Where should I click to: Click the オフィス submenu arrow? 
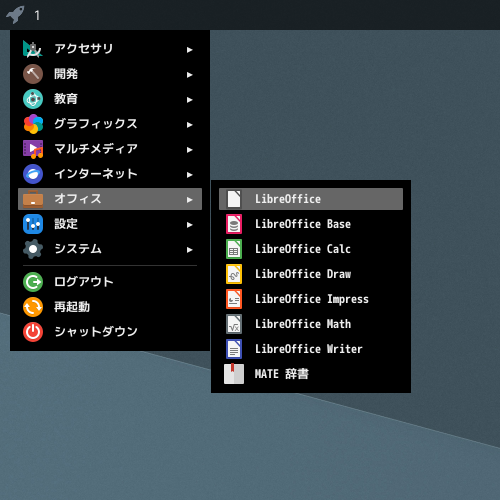(x=190, y=200)
